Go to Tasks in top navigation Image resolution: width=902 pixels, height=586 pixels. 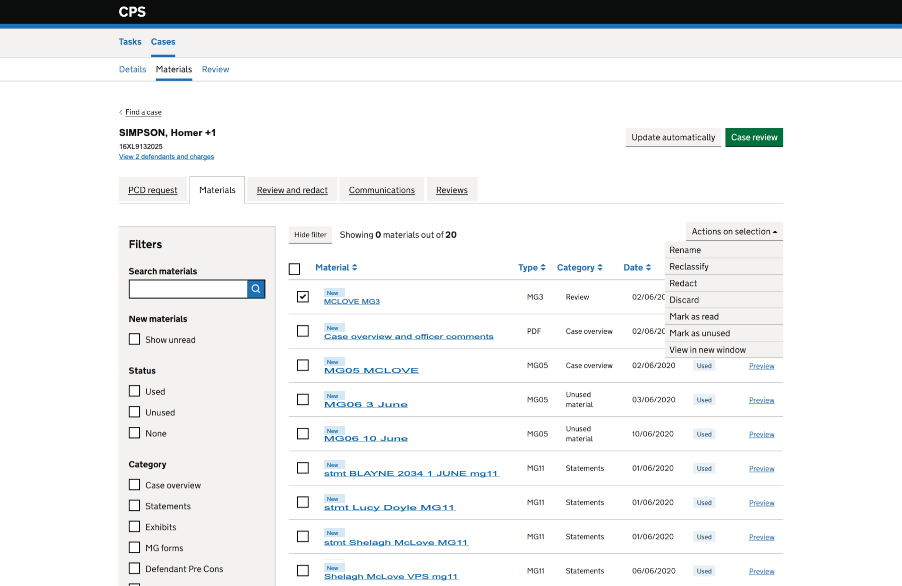click(130, 42)
